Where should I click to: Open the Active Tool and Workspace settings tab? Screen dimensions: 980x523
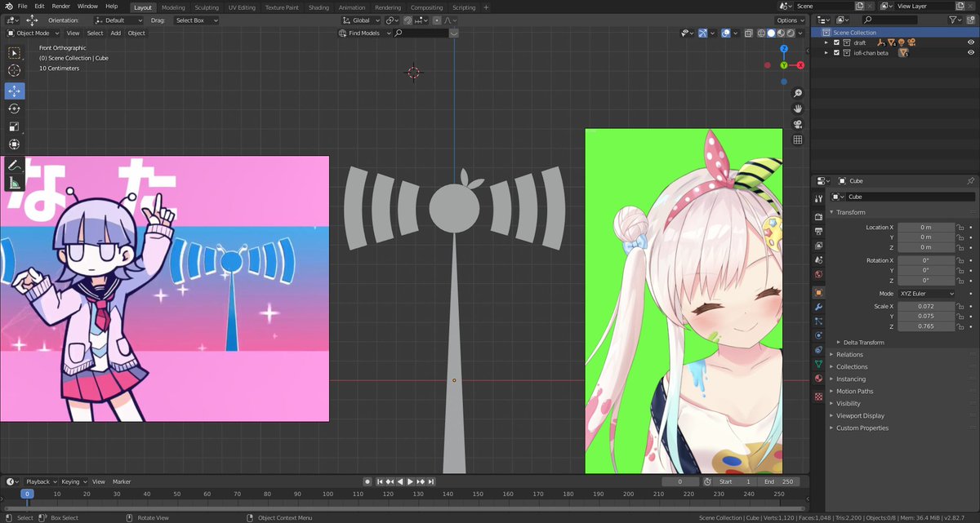[818, 199]
